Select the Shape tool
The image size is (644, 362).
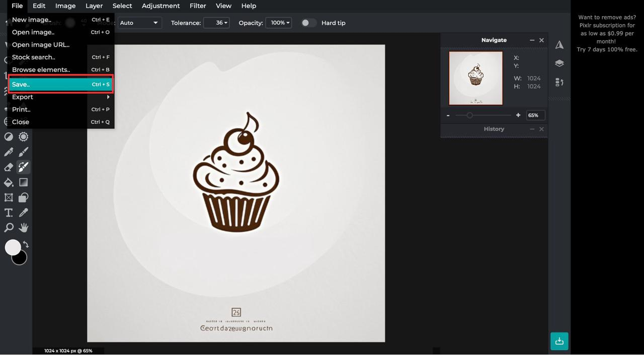[x=23, y=198]
